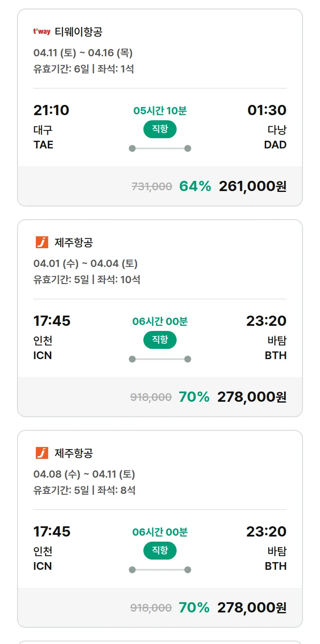Click the 70% discount on the 04.01 card
The width and height of the screenshot is (320, 644).
tap(194, 397)
